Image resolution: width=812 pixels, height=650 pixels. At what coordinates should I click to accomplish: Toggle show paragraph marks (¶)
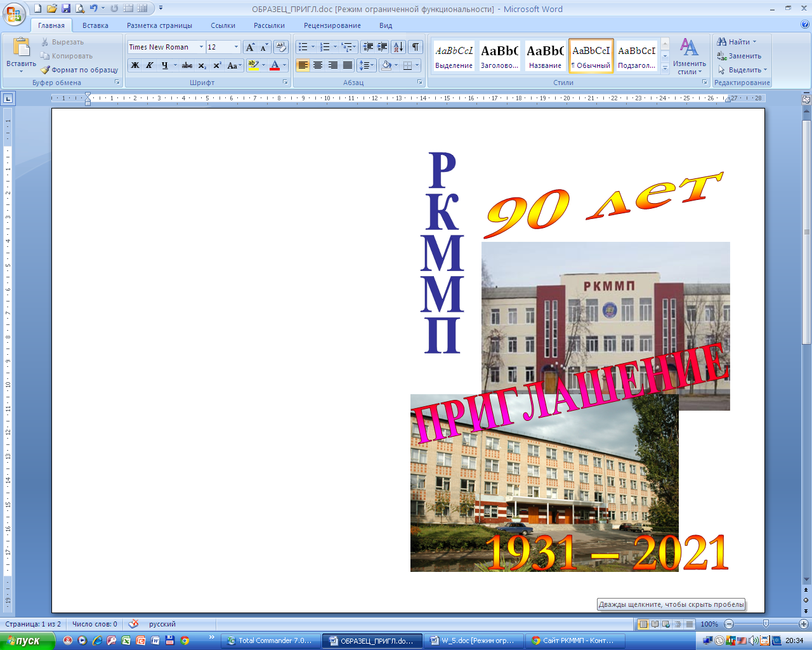click(x=415, y=47)
